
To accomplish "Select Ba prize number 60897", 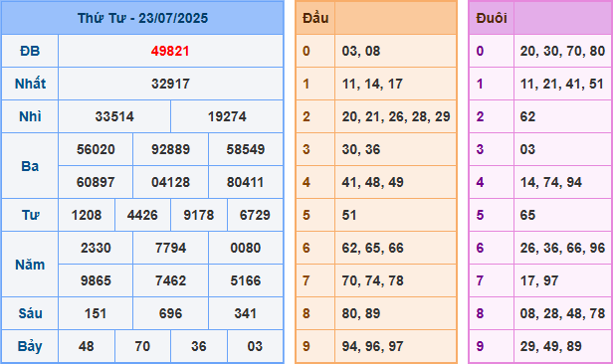I will click(96, 182).
